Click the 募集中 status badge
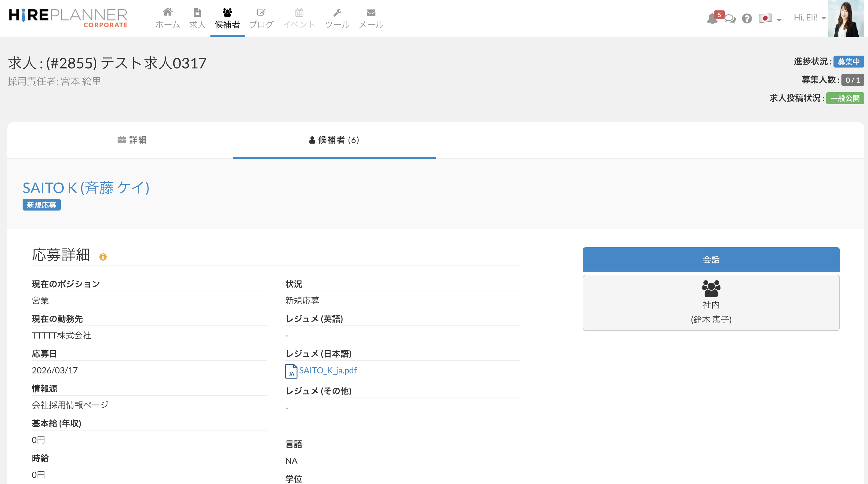 tap(848, 62)
